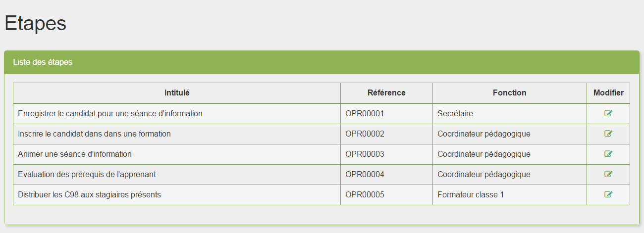This screenshot has width=644, height=233.
Task: Select the 'Formateur classe 1' cell
Action: tap(510, 194)
